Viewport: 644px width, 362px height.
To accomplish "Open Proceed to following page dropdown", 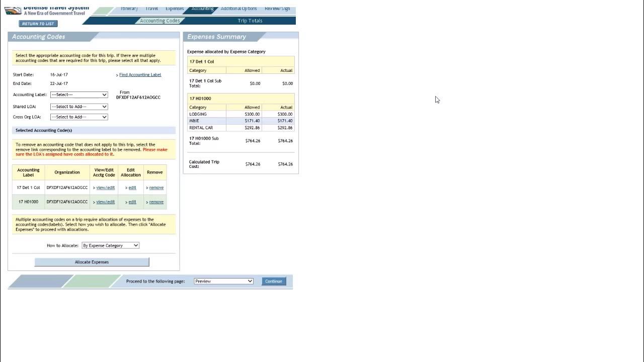I will point(223,281).
